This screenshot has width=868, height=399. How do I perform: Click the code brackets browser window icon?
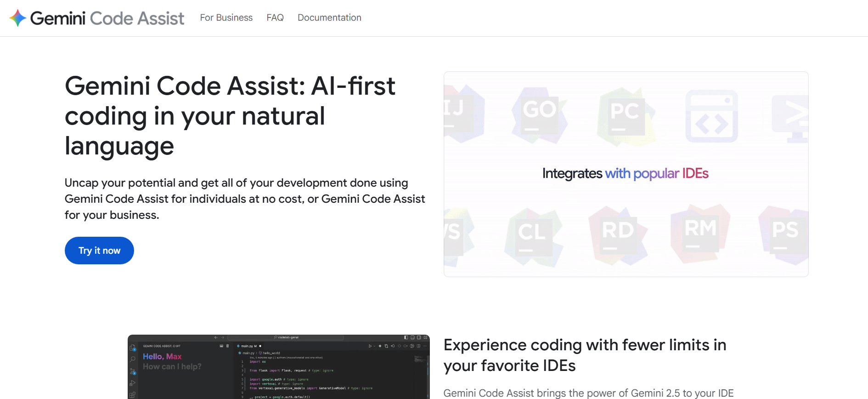coord(712,116)
